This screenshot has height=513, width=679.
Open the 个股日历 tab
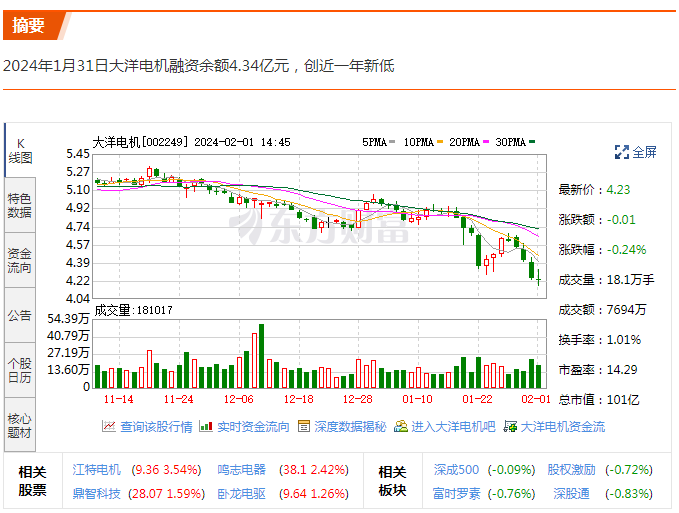20,370
